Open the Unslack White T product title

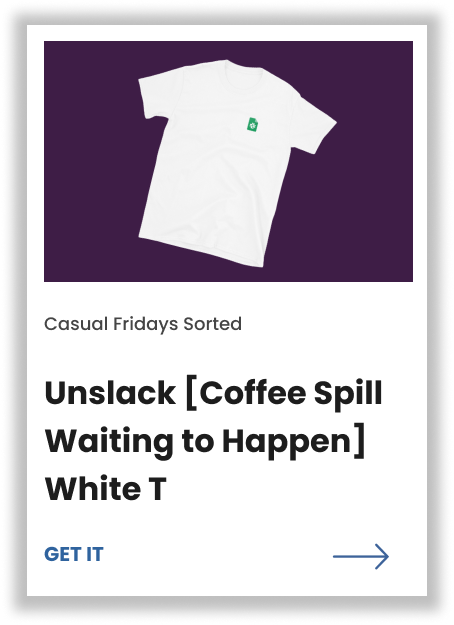point(214,440)
